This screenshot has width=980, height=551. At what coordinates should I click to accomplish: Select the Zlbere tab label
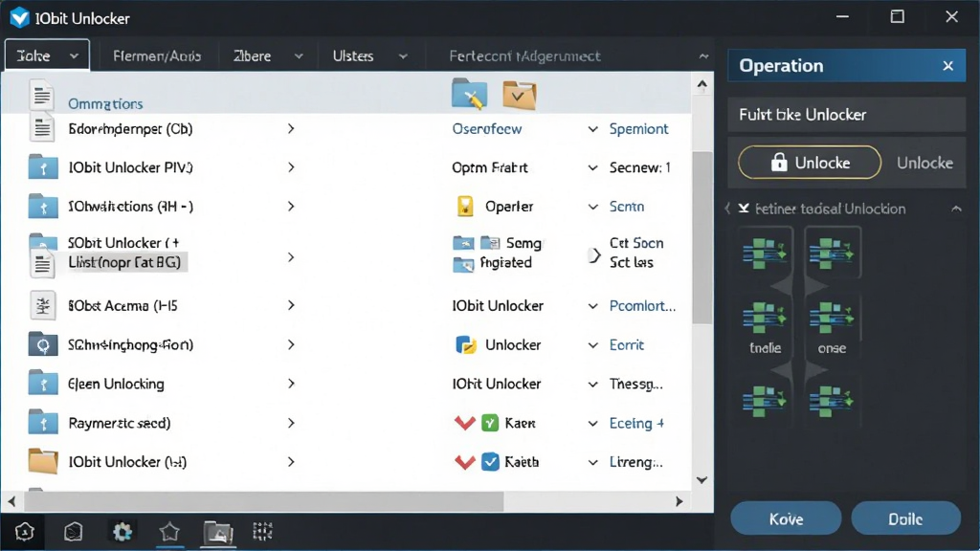(x=252, y=55)
